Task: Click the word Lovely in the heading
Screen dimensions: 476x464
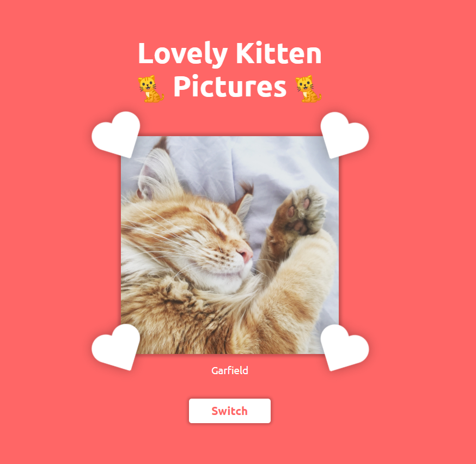Action: [x=183, y=53]
